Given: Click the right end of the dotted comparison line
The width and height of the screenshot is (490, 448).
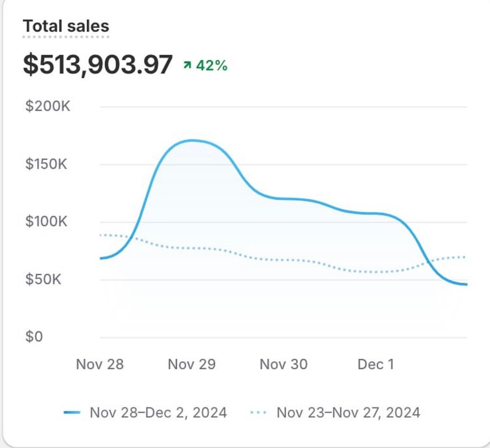Looking at the screenshot, I should [464, 257].
